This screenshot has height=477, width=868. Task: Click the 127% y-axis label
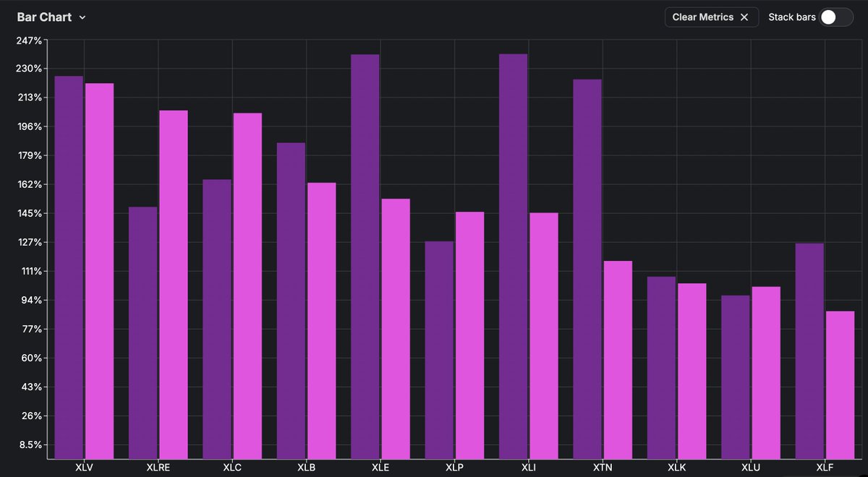point(30,242)
